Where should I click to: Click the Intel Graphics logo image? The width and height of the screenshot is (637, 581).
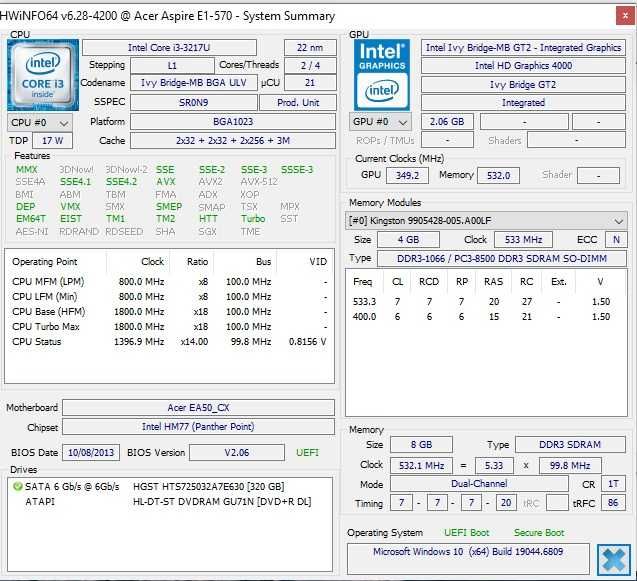click(x=382, y=75)
